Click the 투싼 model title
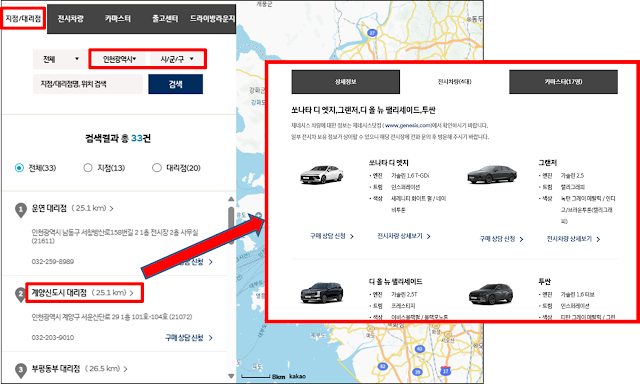This screenshot has height=384, width=640. [544, 282]
